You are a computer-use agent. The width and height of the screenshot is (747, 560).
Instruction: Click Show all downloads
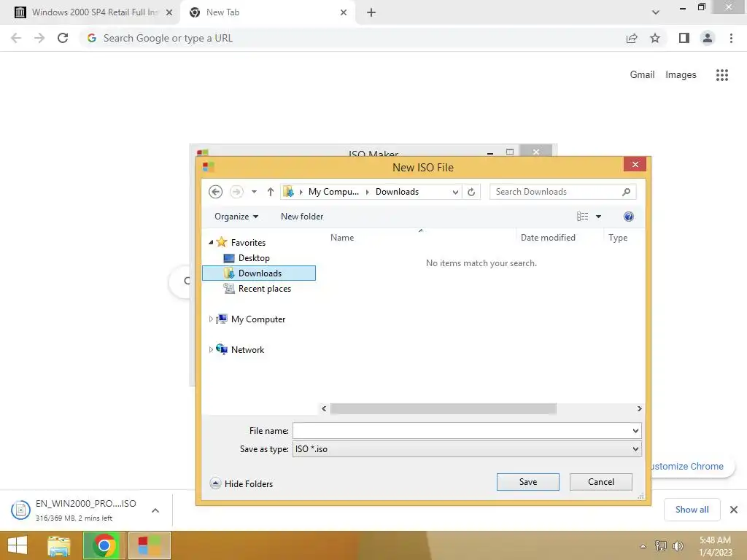(692, 510)
